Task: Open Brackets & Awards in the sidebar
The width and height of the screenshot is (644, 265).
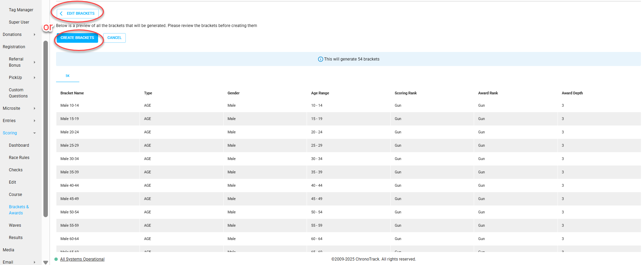Action: click(19, 210)
